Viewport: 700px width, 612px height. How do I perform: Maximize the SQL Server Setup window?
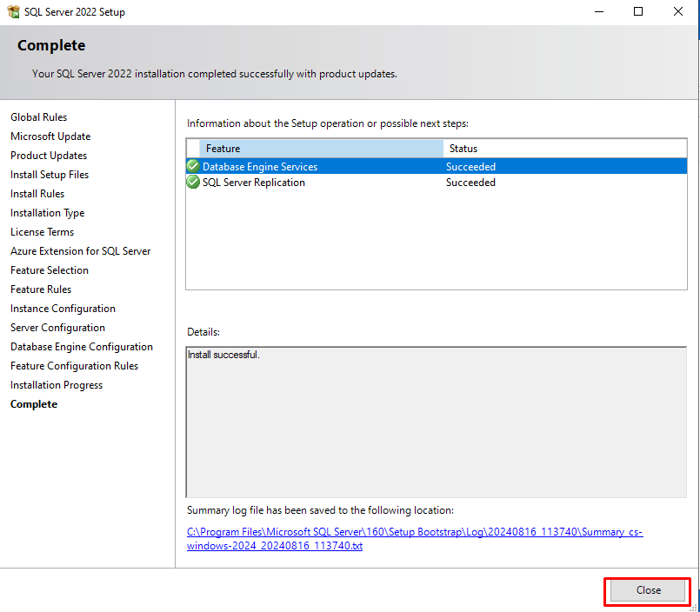tap(638, 12)
